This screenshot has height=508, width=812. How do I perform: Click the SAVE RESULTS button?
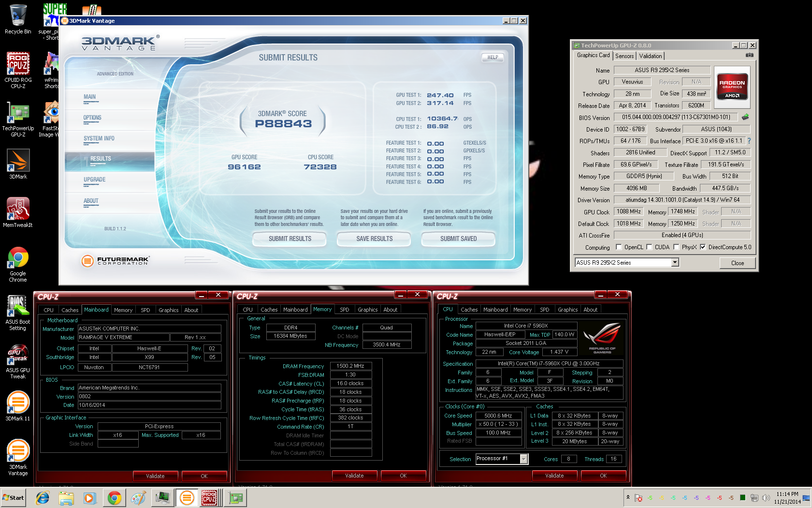click(374, 239)
